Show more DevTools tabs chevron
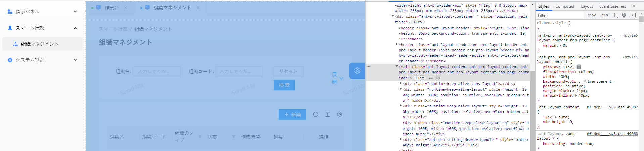The height and width of the screenshot is (151, 644). [x=634, y=6]
